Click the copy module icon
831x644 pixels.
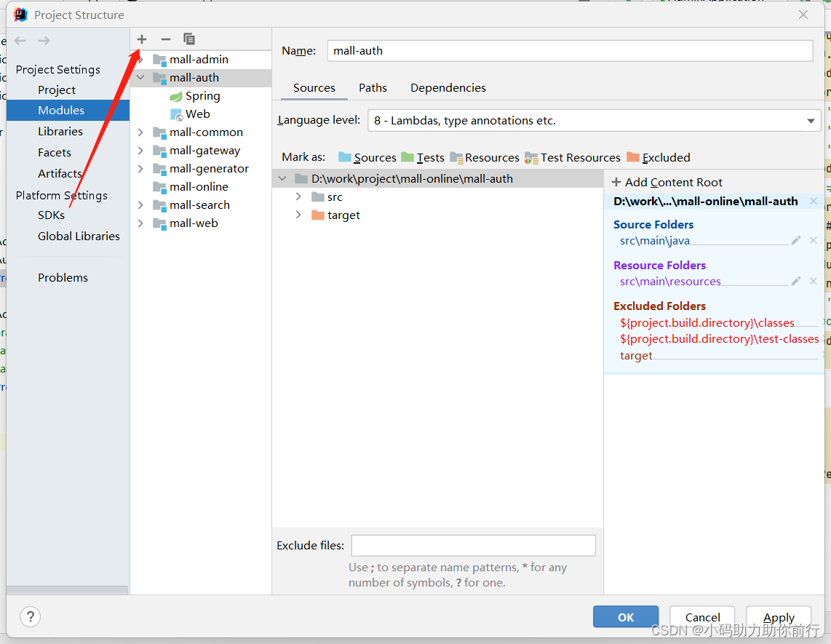tap(188, 39)
